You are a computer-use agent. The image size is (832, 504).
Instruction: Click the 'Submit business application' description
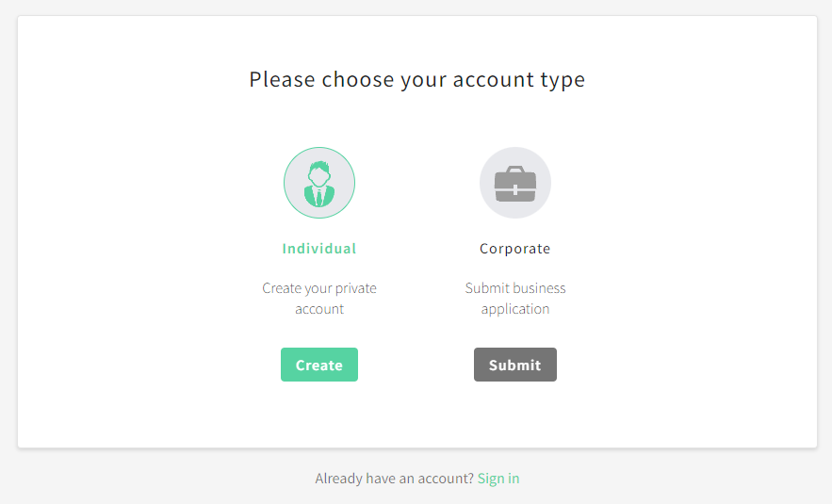tap(514, 299)
